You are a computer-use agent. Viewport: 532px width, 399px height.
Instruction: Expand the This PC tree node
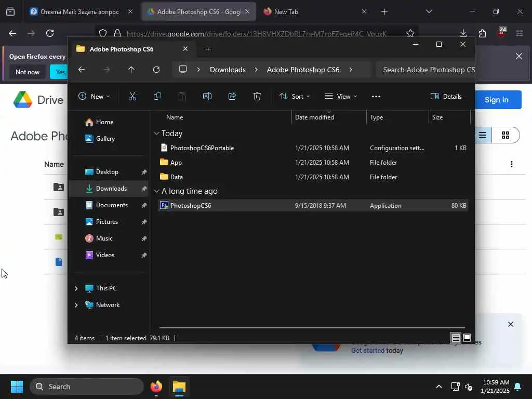coord(76,288)
